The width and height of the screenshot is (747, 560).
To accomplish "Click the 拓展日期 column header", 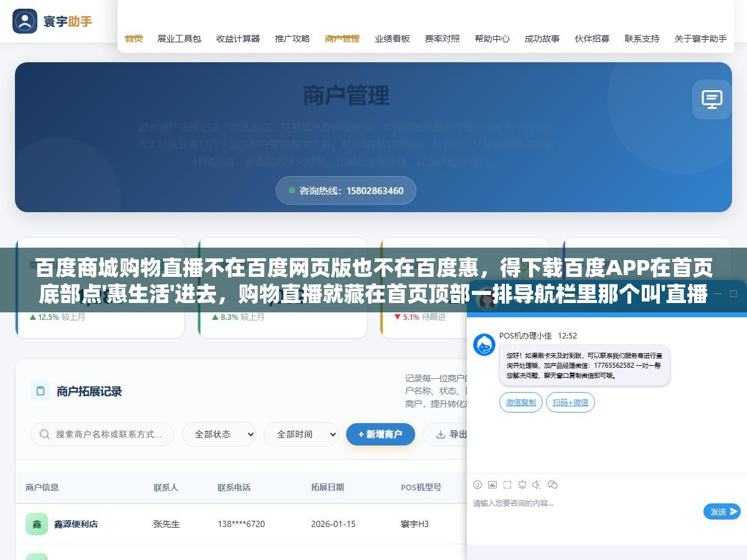I will [327, 487].
